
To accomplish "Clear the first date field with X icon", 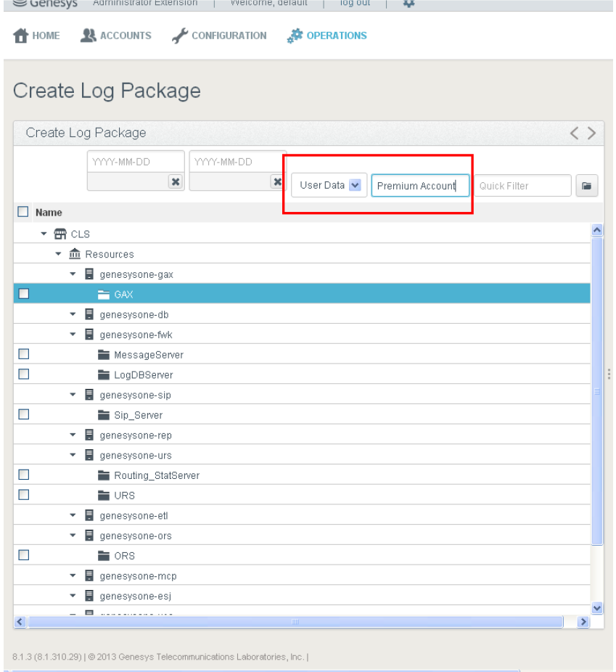I will click(x=175, y=181).
